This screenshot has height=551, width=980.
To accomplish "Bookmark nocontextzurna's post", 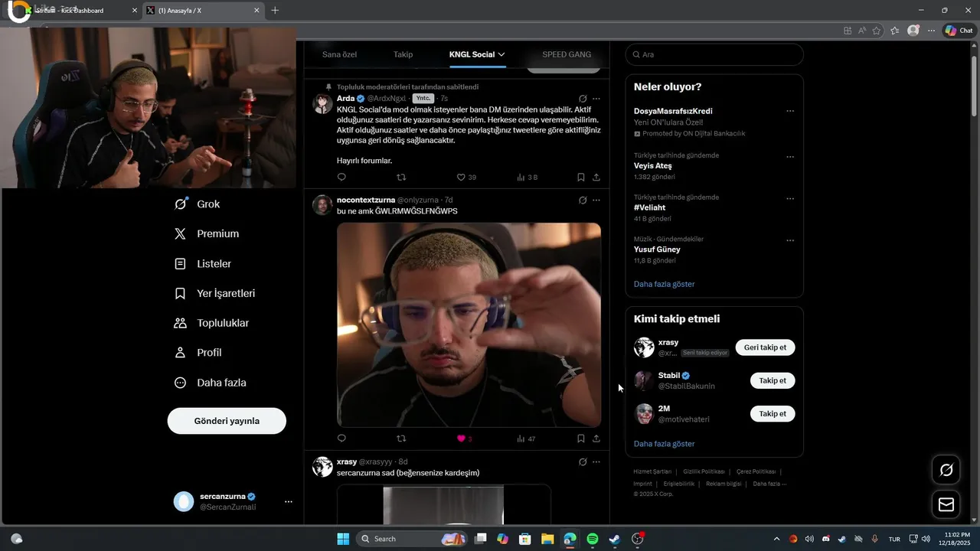I will [x=580, y=439].
